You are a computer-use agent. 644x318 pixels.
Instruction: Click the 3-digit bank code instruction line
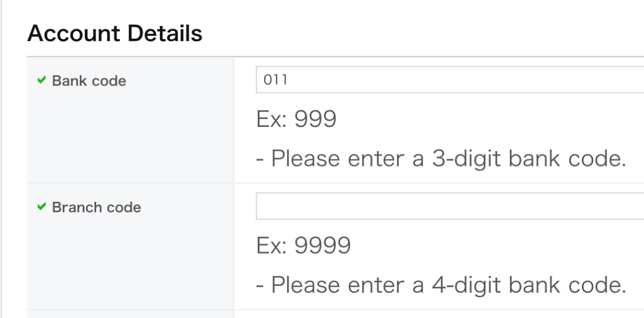pyautogui.click(x=439, y=160)
